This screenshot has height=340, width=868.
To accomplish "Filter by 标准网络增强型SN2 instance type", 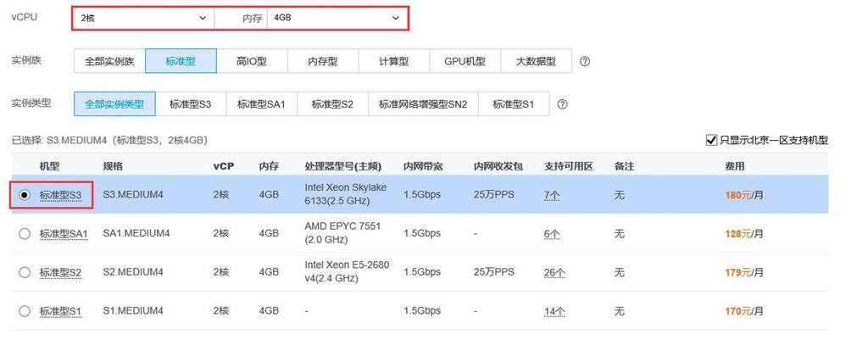I will coord(423,104).
